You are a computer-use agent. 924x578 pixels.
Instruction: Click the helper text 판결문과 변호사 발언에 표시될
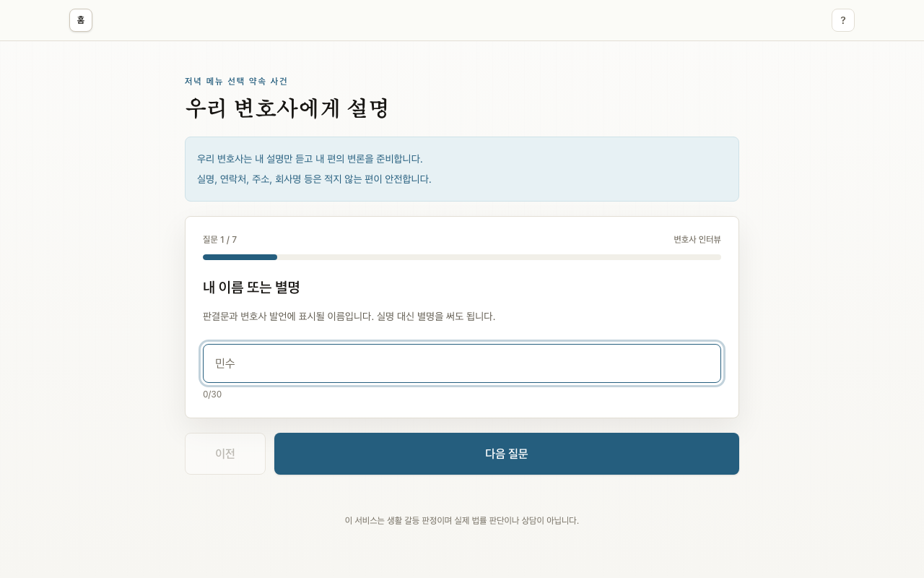tap(349, 316)
